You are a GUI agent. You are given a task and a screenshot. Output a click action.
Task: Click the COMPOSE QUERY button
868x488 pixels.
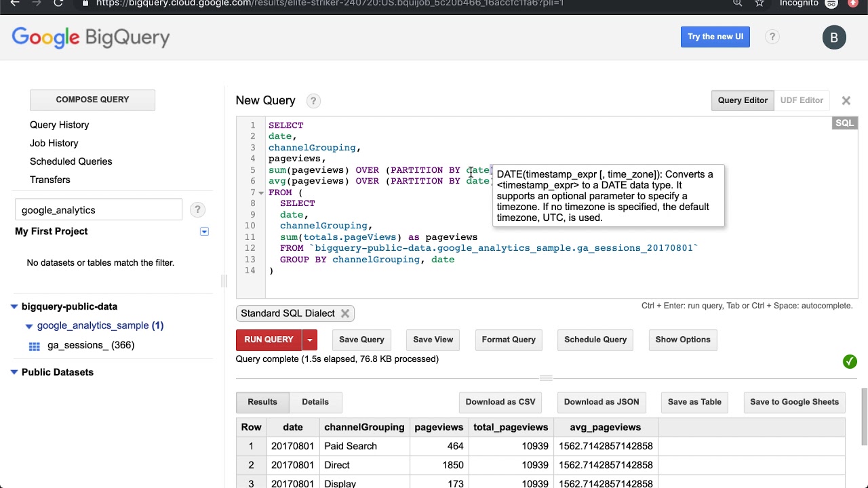[92, 100]
